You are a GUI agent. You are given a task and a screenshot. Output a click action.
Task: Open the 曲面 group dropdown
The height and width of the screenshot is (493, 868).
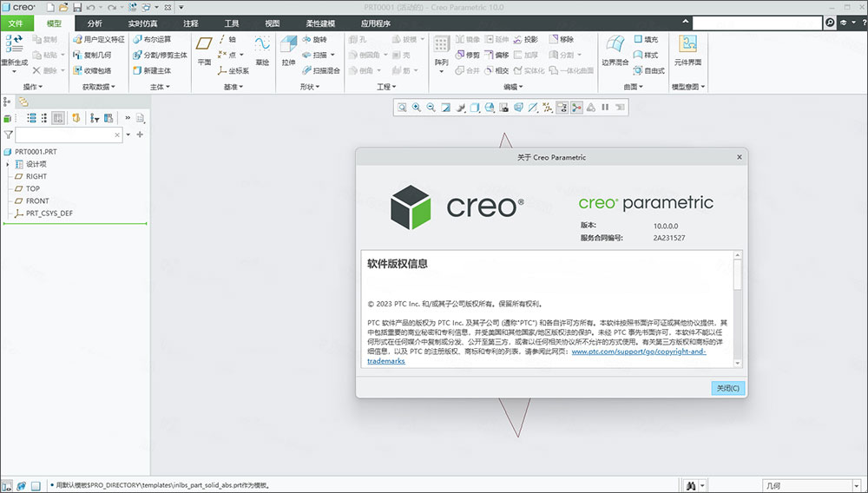click(x=634, y=87)
